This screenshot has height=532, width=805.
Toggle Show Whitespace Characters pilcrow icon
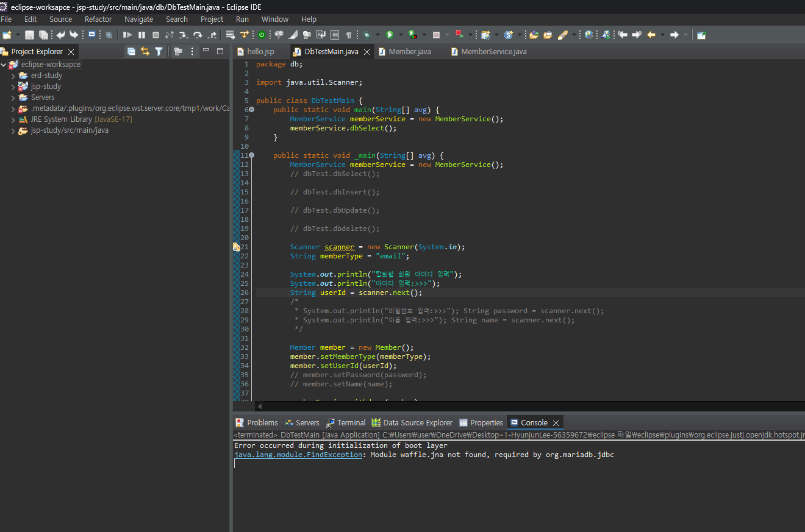pos(349,35)
